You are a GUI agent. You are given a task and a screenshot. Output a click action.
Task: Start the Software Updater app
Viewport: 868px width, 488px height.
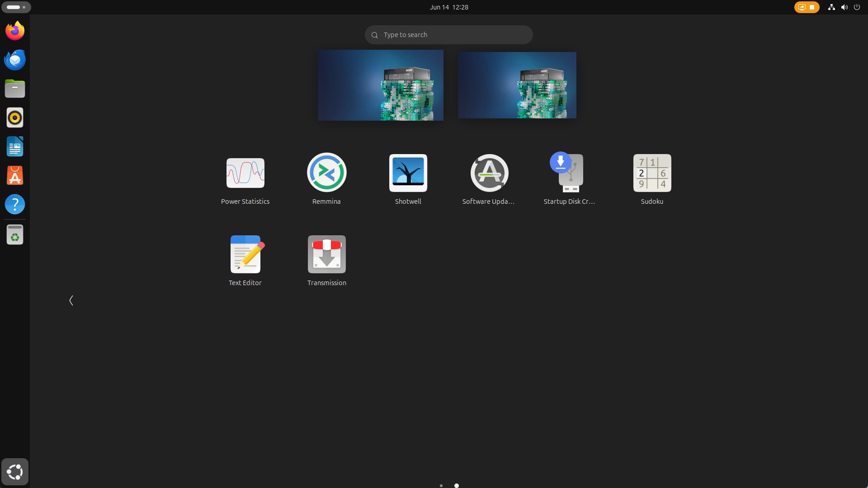tap(489, 173)
